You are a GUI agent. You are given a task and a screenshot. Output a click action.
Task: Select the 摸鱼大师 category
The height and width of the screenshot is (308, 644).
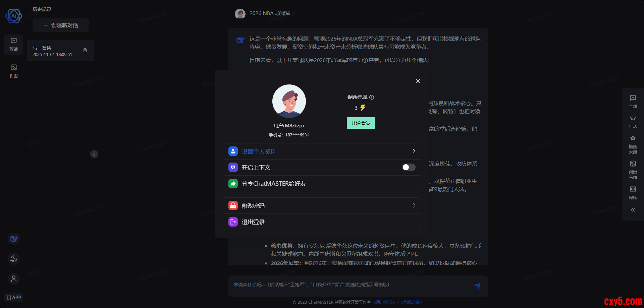click(633, 144)
